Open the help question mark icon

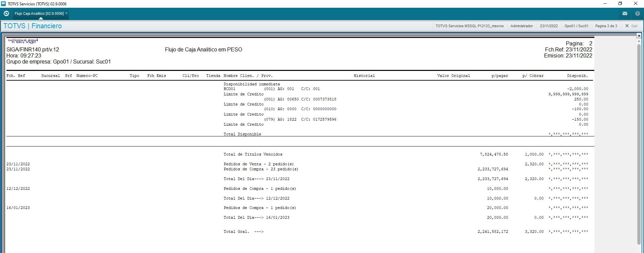click(x=638, y=13)
